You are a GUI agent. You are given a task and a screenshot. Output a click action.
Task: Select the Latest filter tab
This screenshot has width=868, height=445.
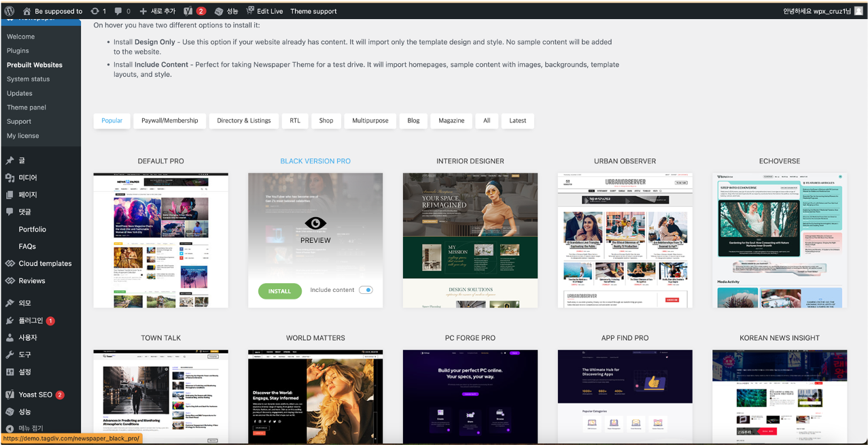tap(518, 120)
